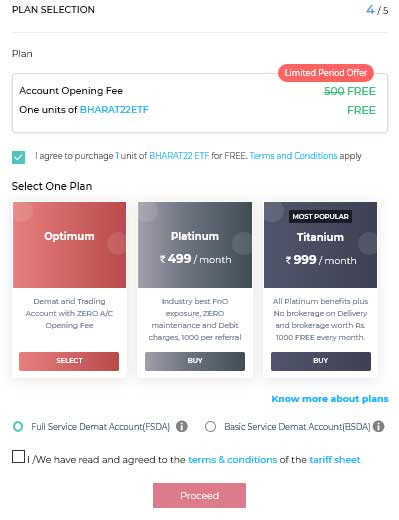Image resolution: width=399 pixels, height=520 pixels.
Task: Click the FSDA info icon
Action: (182, 426)
